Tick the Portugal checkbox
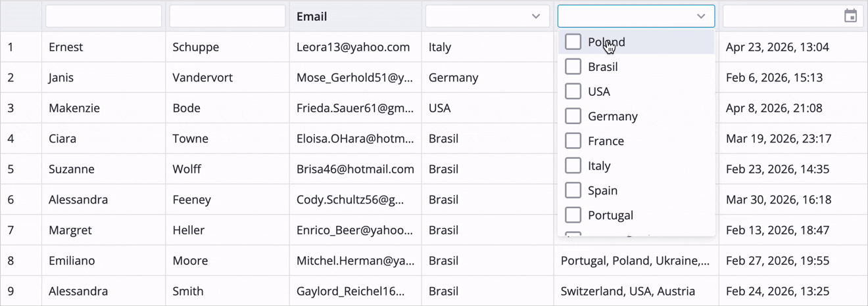 [573, 215]
